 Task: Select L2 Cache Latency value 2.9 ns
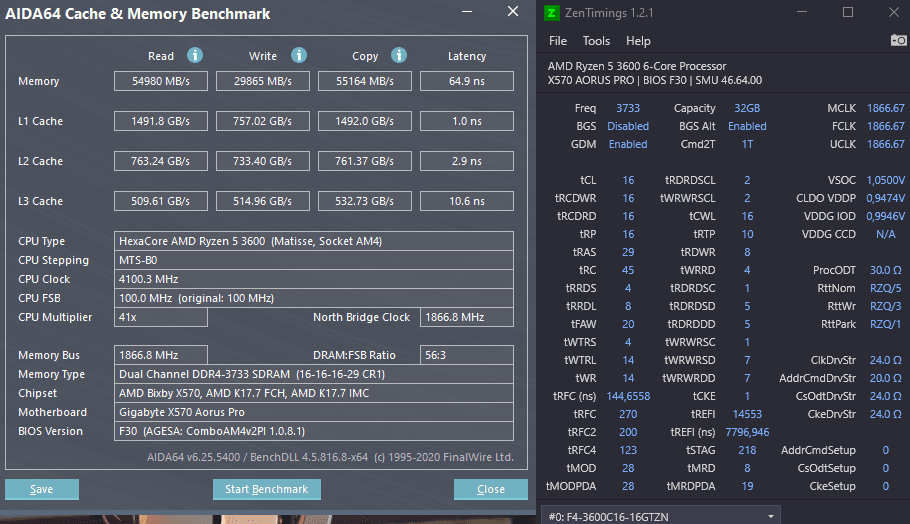[467, 161]
